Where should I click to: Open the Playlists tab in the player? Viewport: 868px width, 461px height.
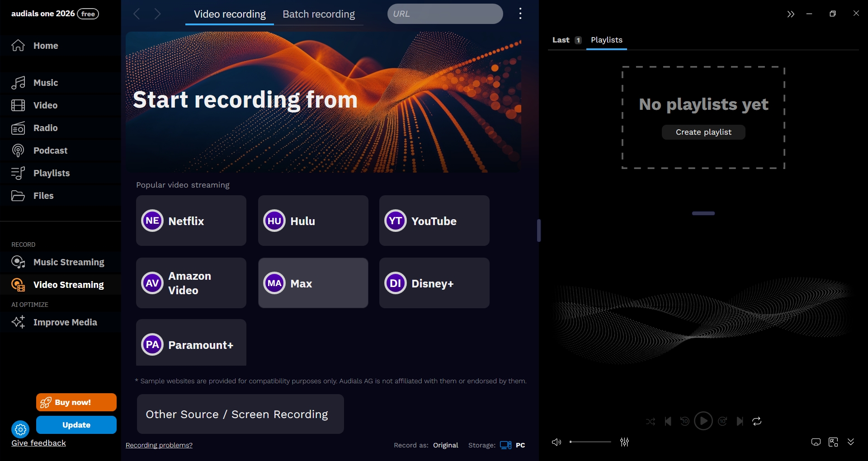pyautogui.click(x=606, y=40)
